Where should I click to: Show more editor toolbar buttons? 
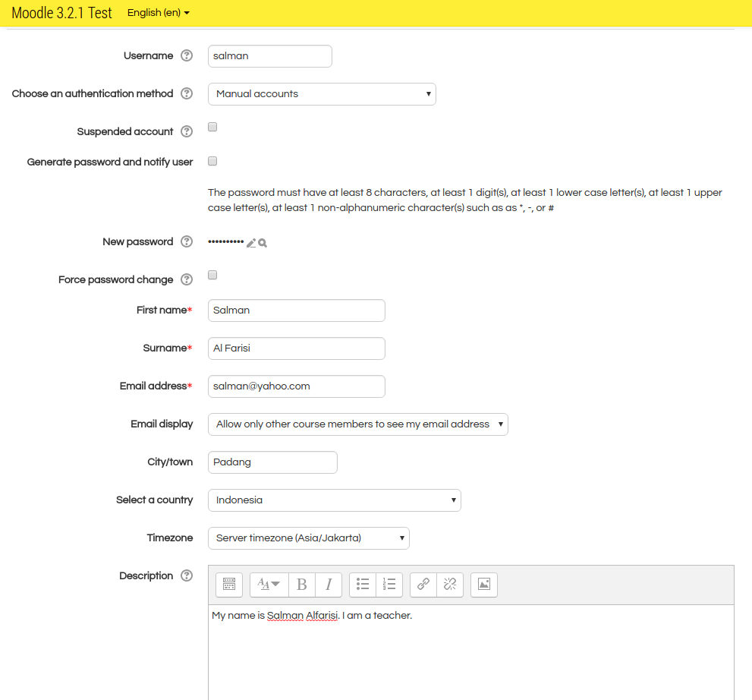point(229,585)
